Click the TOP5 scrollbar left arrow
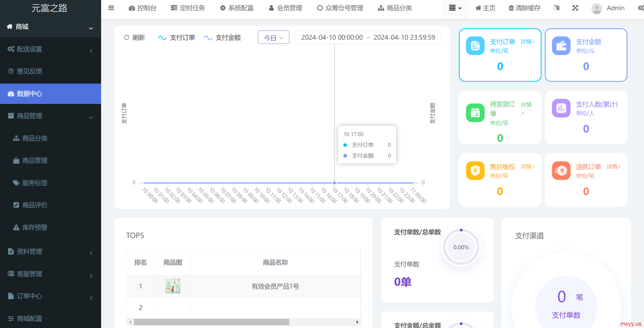 click(x=130, y=322)
